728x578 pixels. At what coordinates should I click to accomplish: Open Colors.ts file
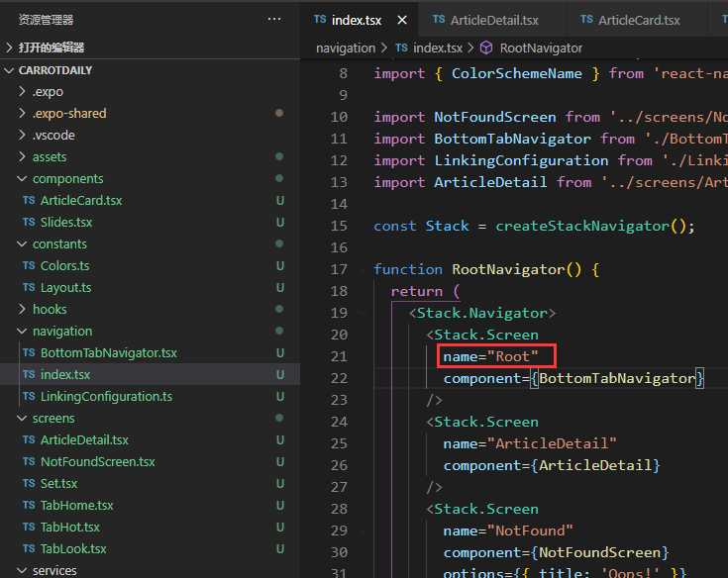click(64, 266)
